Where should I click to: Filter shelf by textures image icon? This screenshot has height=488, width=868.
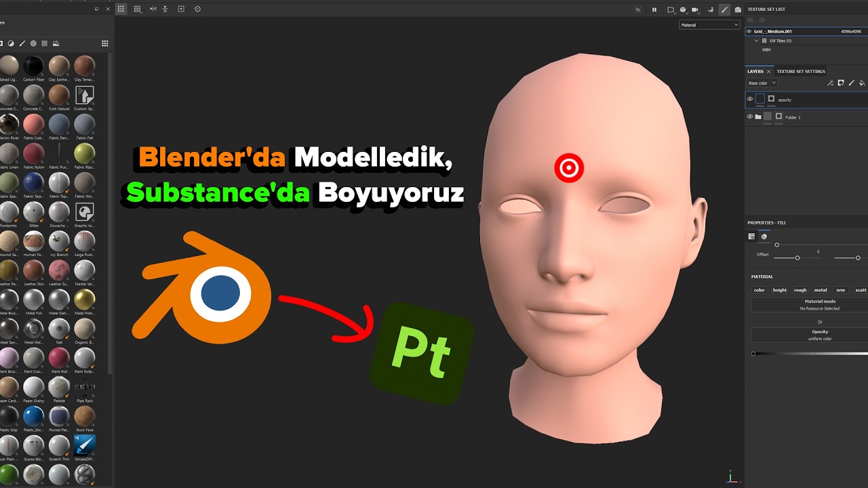click(56, 43)
